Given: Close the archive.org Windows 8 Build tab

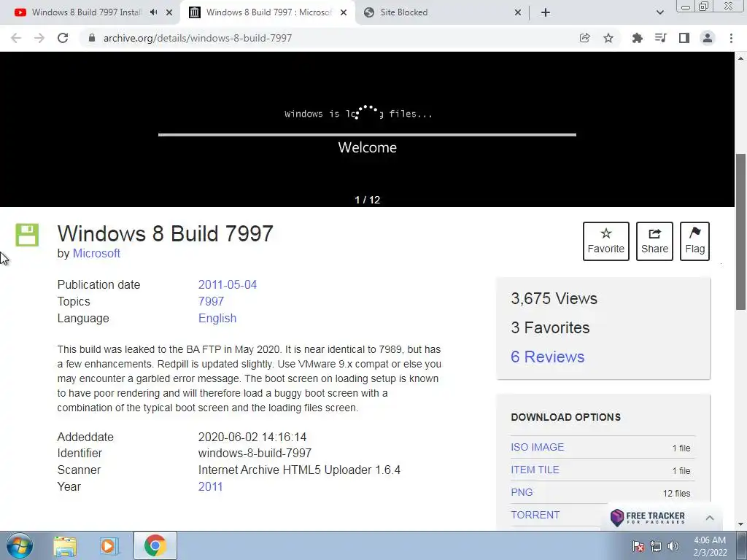Looking at the screenshot, I should [x=344, y=12].
